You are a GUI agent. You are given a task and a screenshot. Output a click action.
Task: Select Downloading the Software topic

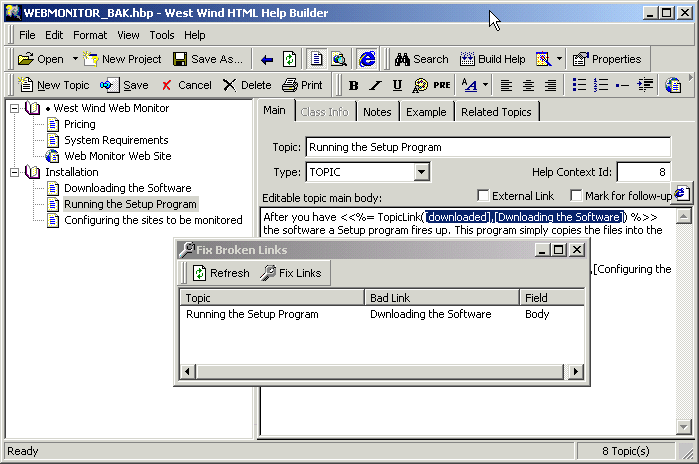click(x=127, y=188)
